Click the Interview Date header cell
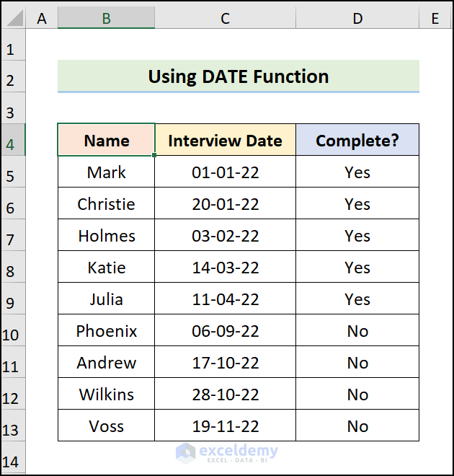 [225, 141]
